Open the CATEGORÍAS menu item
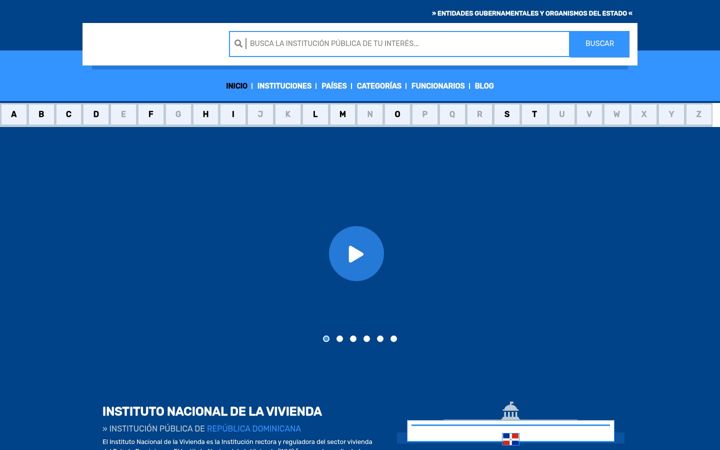The width and height of the screenshot is (720, 450). pos(379,86)
